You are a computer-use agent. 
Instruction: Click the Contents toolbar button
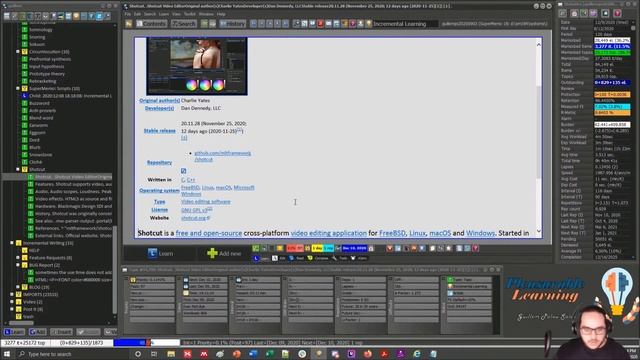(x=151, y=24)
